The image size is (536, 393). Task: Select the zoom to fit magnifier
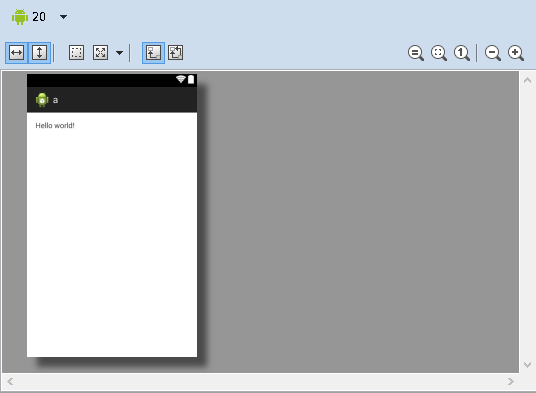(x=439, y=53)
